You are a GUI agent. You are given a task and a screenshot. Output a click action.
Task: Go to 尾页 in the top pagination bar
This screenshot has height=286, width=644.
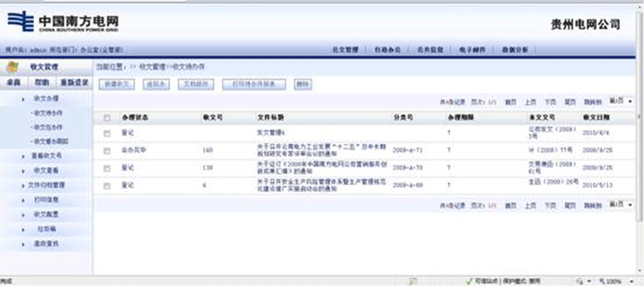570,102
